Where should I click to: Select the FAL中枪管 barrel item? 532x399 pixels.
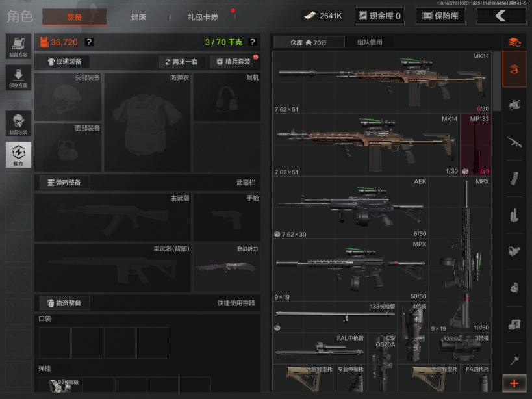[x=319, y=348]
